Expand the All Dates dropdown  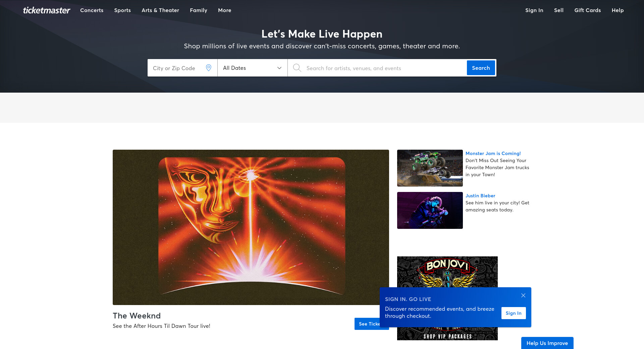pyautogui.click(x=252, y=68)
